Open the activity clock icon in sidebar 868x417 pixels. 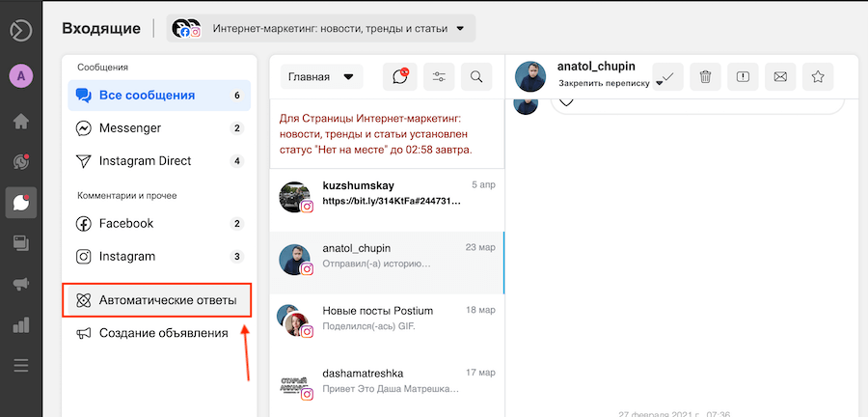tap(21, 162)
